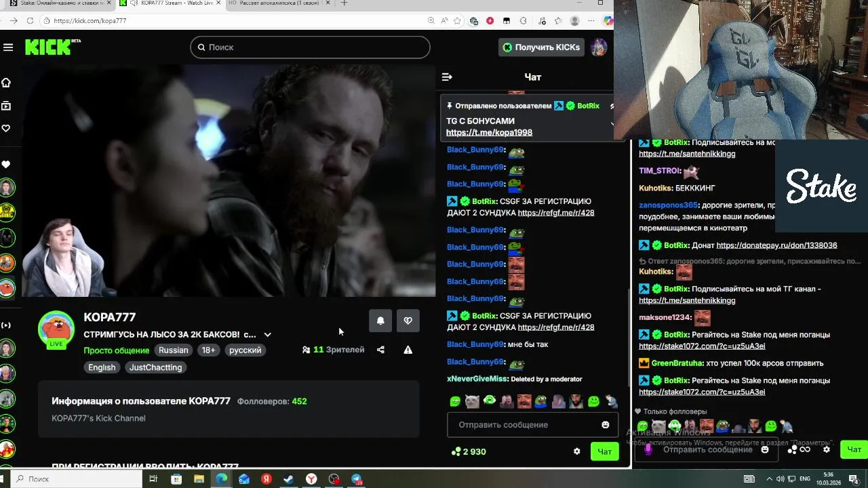Send message with right green Чат button
868x488 pixels.
click(x=854, y=449)
